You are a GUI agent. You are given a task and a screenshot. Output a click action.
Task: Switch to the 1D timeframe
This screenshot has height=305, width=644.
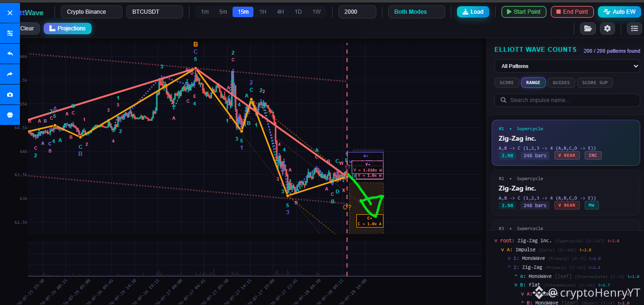click(x=298, y=12)
